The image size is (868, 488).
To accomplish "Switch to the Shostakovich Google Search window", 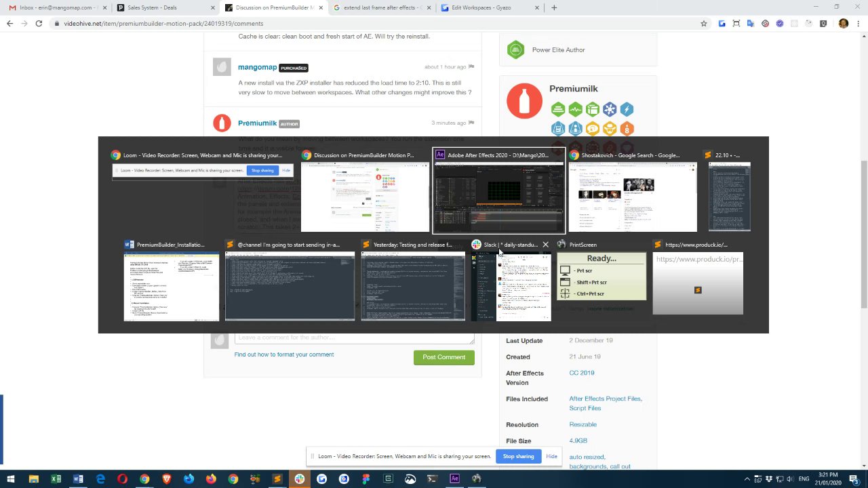I will [x=633, y=190].
